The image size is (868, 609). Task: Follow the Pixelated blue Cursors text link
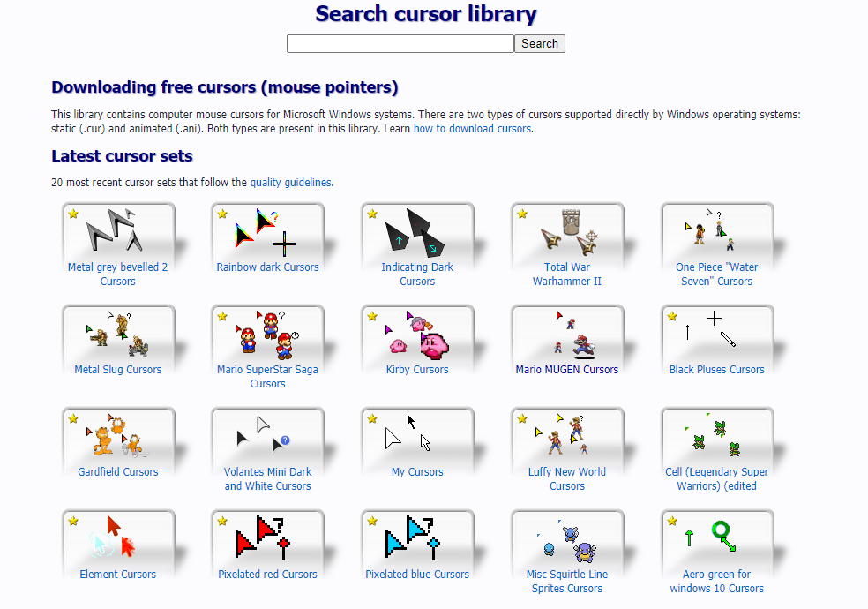417,574
